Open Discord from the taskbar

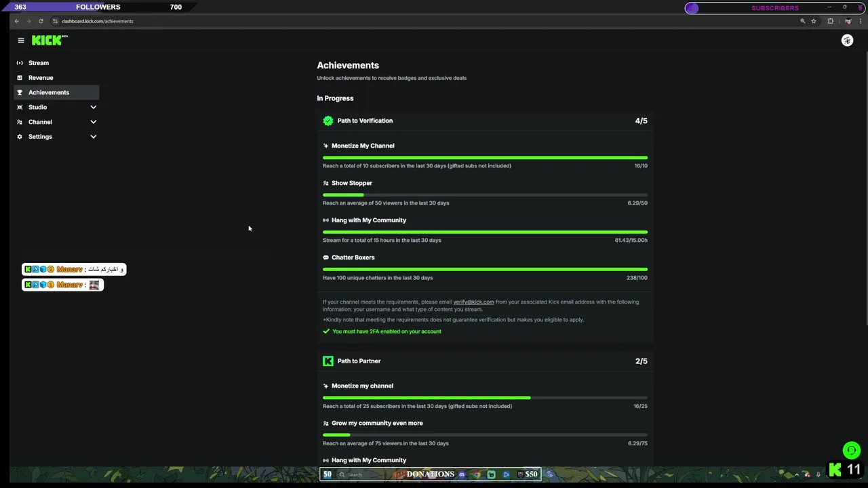[x=462, y=474]
